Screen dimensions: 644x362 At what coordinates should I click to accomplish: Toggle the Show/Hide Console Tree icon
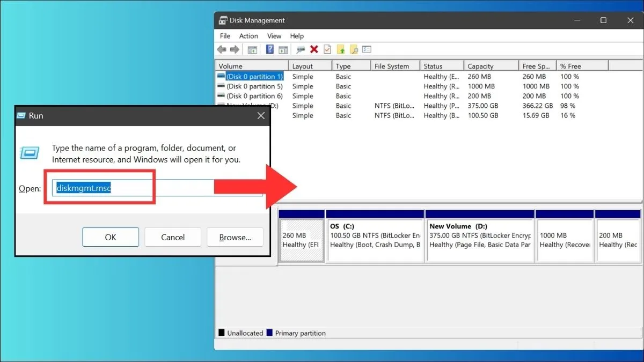(252, 49)
